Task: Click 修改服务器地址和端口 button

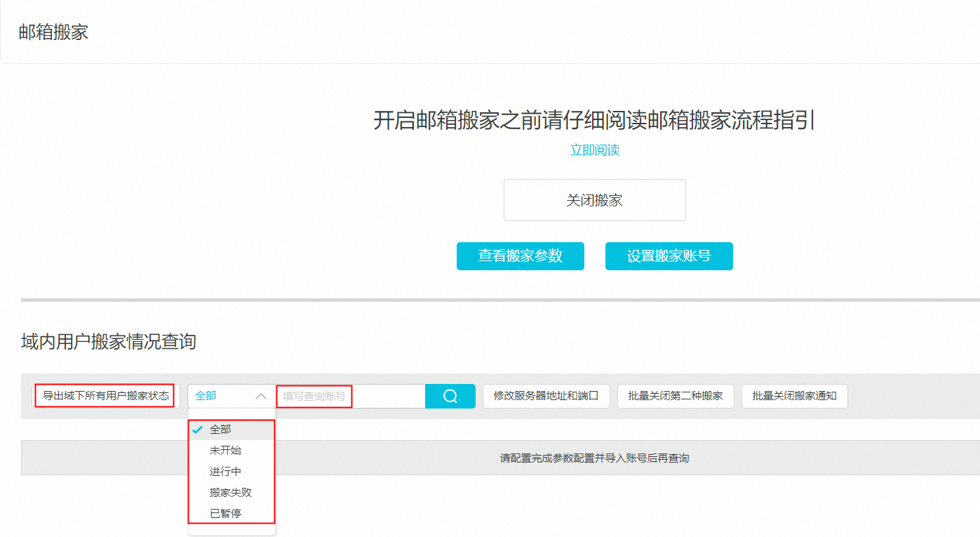Action: (x=546, y=396)
